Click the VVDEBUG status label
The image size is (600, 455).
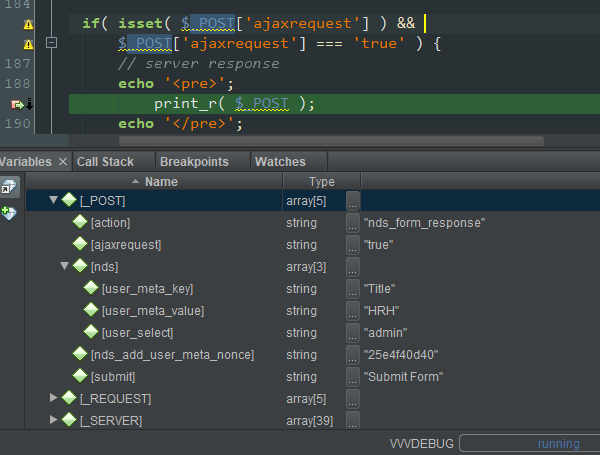coord(422,444)
